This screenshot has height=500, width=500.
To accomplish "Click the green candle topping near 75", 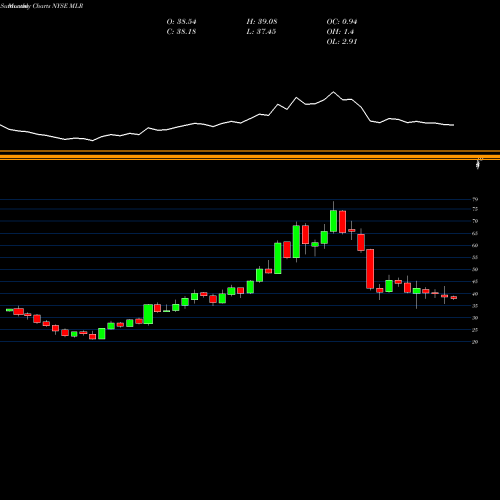I will pos(333,221).
